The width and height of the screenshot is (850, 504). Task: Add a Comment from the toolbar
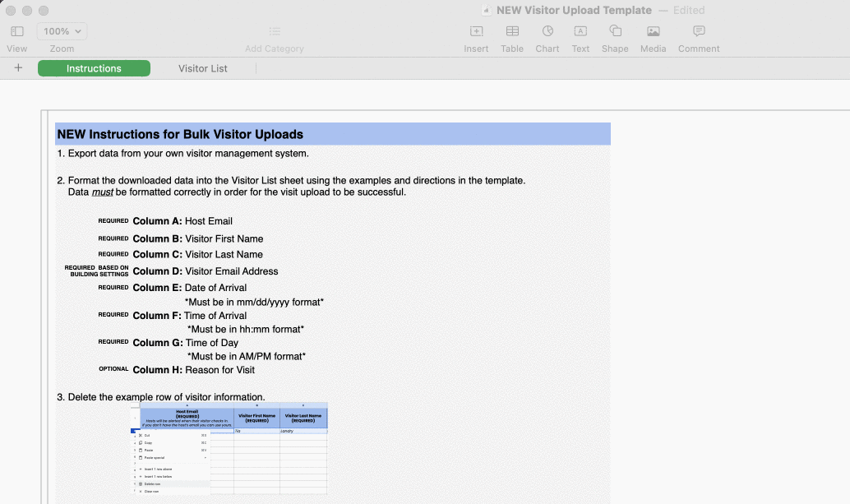699,31
